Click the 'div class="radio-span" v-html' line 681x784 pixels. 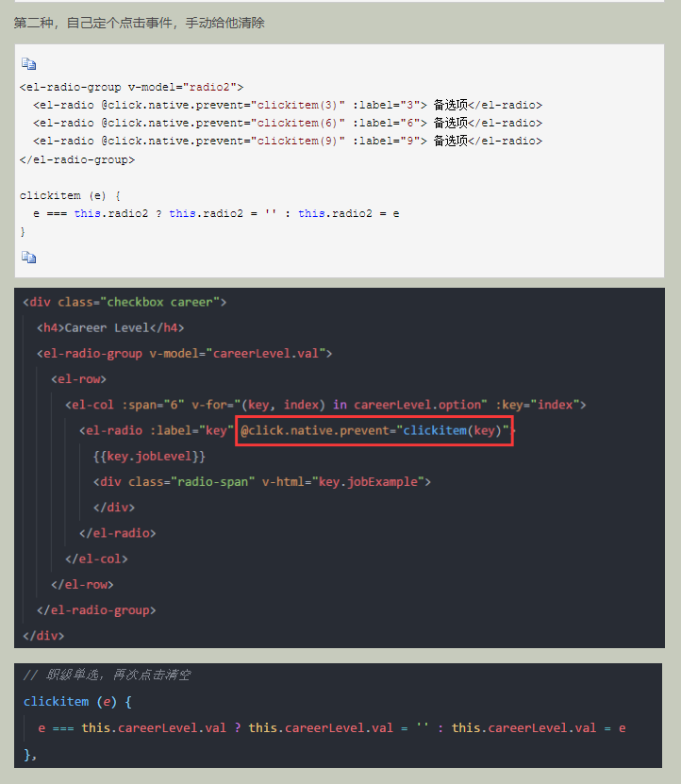point(262,481)
